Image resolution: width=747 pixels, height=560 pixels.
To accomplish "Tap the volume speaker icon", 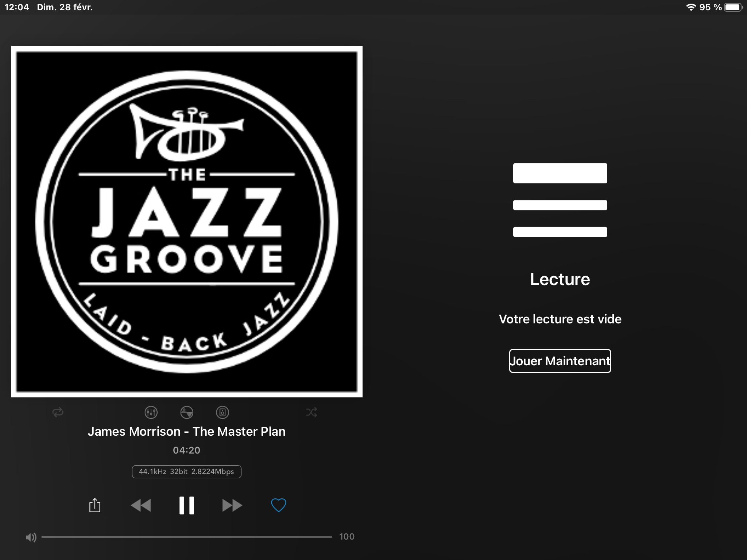I will point(31,537).
